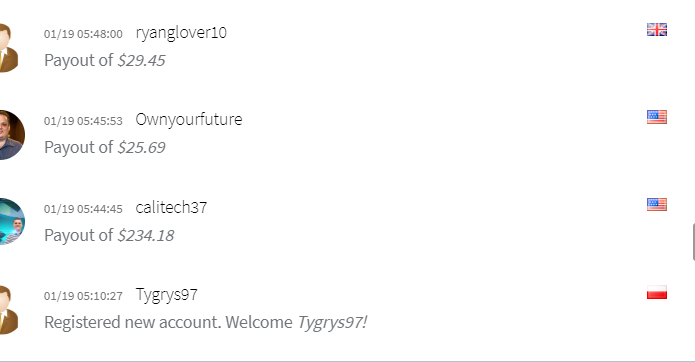This screenshot has height=362, width=695.
Task: Open the calitech37 username link
Action: pos(171,207)
